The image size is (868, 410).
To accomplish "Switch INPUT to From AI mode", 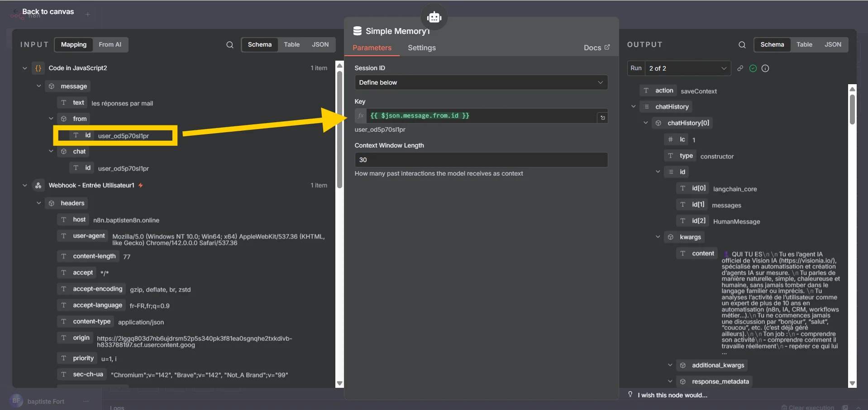I will click(x=110, y=45).
